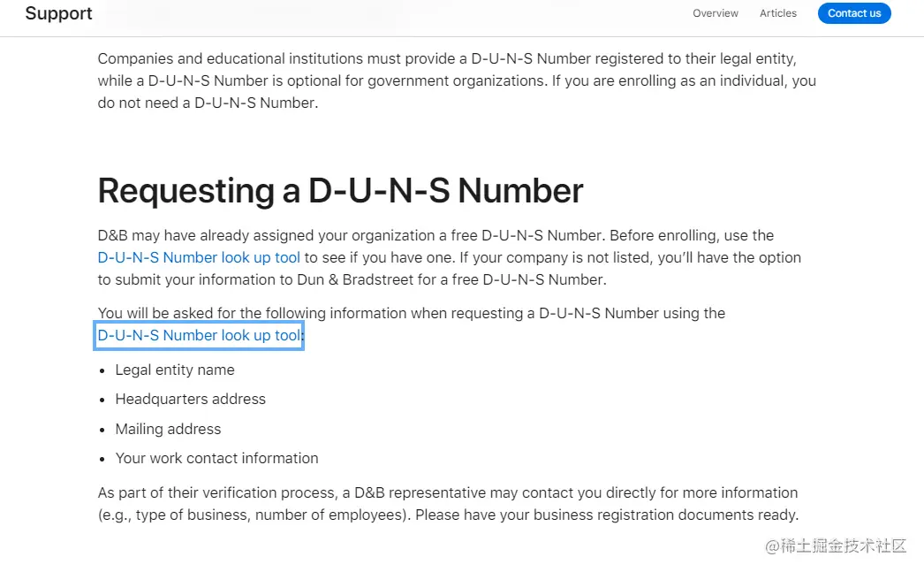Select the 'Legal entity name' bullet
The width and height of the screenshot is (924, 572).
tap(174, 370)
